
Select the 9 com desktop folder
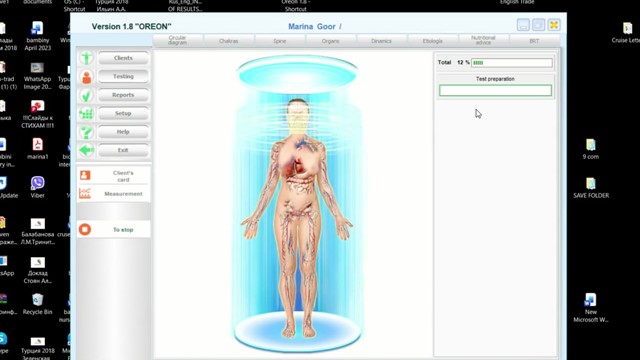591,149
